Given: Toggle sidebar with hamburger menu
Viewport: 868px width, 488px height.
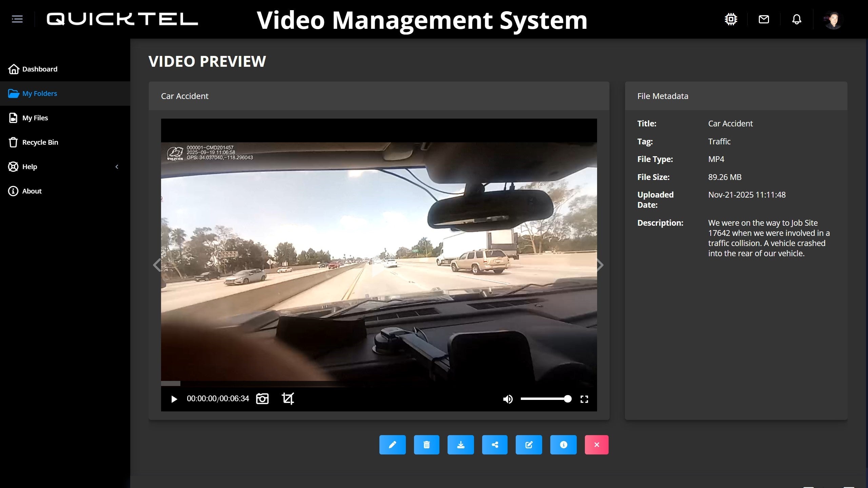Looking at the screenshot, I should (17, 19).
